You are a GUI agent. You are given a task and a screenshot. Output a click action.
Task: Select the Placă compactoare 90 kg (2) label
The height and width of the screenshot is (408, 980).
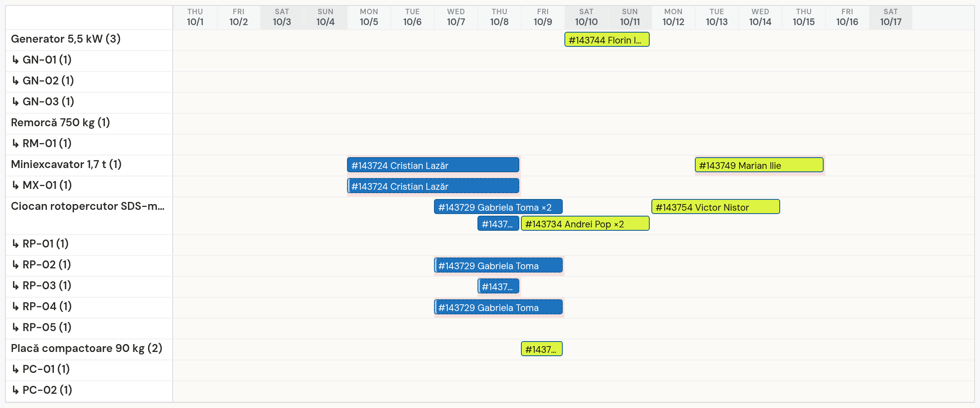[87, 349]
